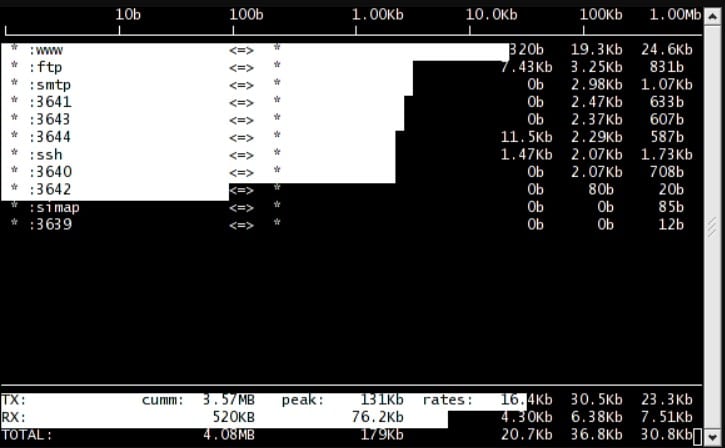Click the 11.5Kb value in :3644 row

pos(526,137)
